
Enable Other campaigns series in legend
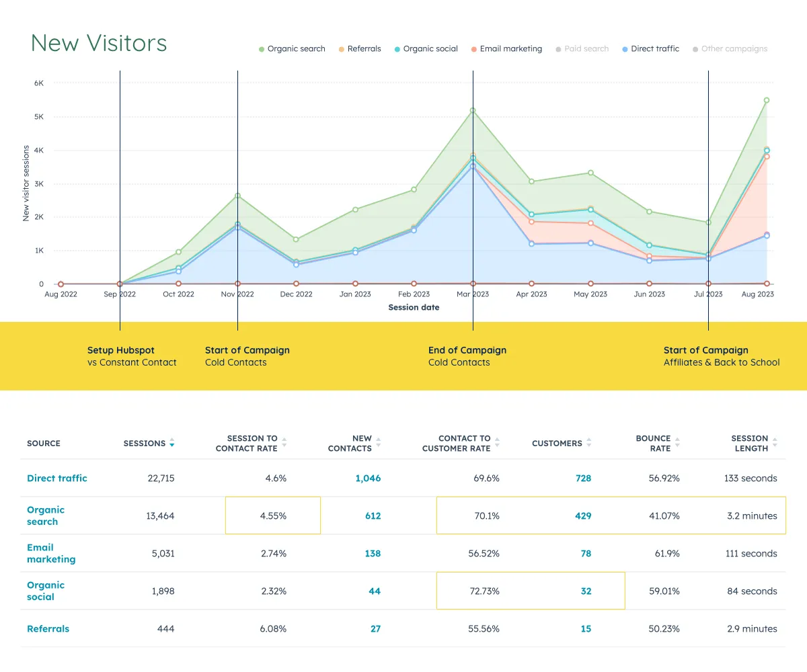point(730,49)
